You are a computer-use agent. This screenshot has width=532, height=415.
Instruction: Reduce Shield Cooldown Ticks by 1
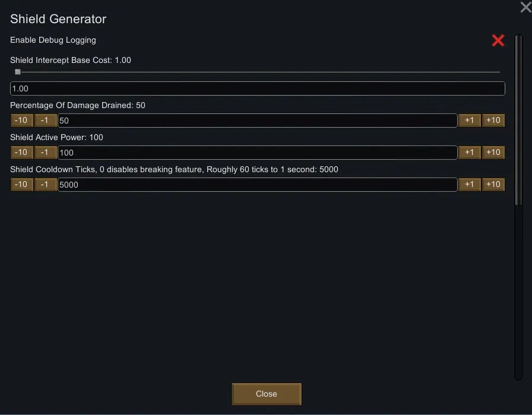[x=45, y=185]
